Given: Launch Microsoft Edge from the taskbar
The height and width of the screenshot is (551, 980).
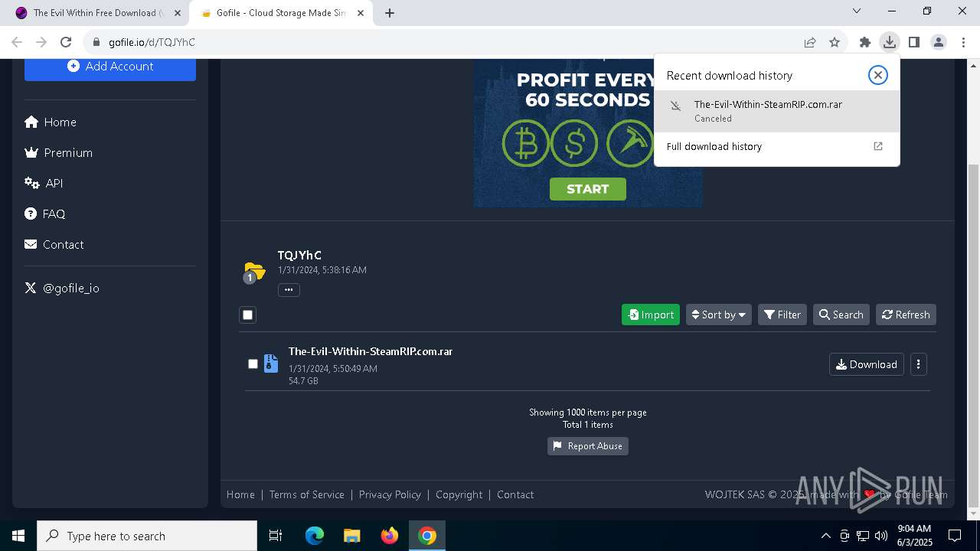Looking at the screenshot, I should (x=315, y=536).
